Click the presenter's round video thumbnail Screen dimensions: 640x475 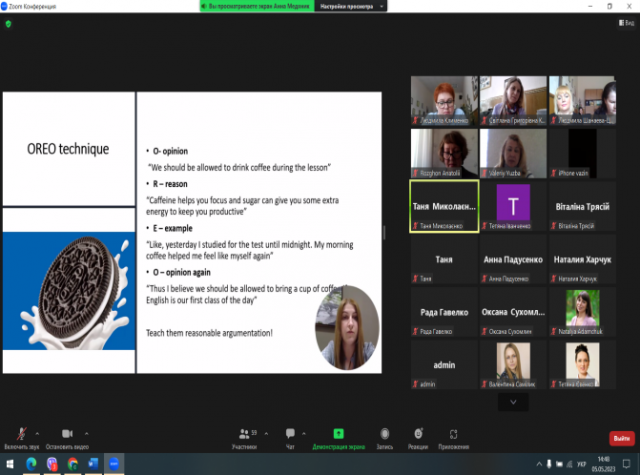[x=347, y=324]
